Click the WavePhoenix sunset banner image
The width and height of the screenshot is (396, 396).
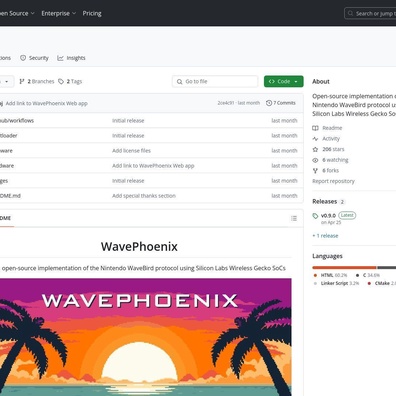(146, 337)
